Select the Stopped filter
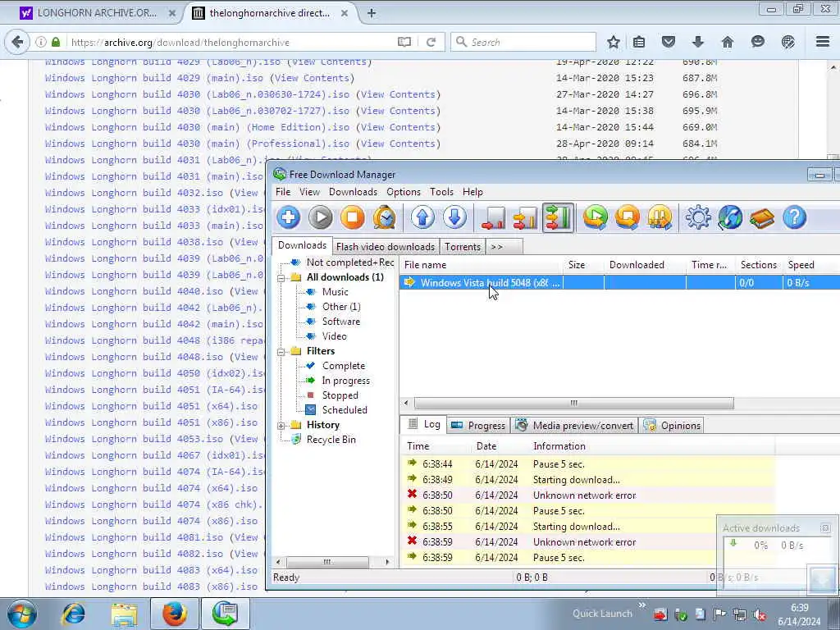Screen dimensions: 840x630 pyautogui.click(x=340, y=395)
